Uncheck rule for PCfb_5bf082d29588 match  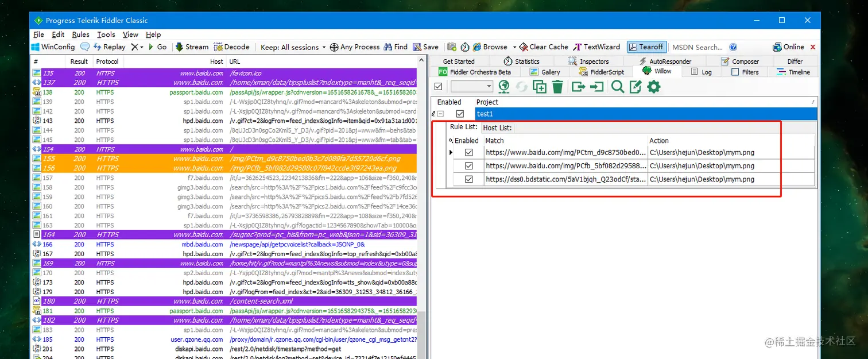click(469, 166)
